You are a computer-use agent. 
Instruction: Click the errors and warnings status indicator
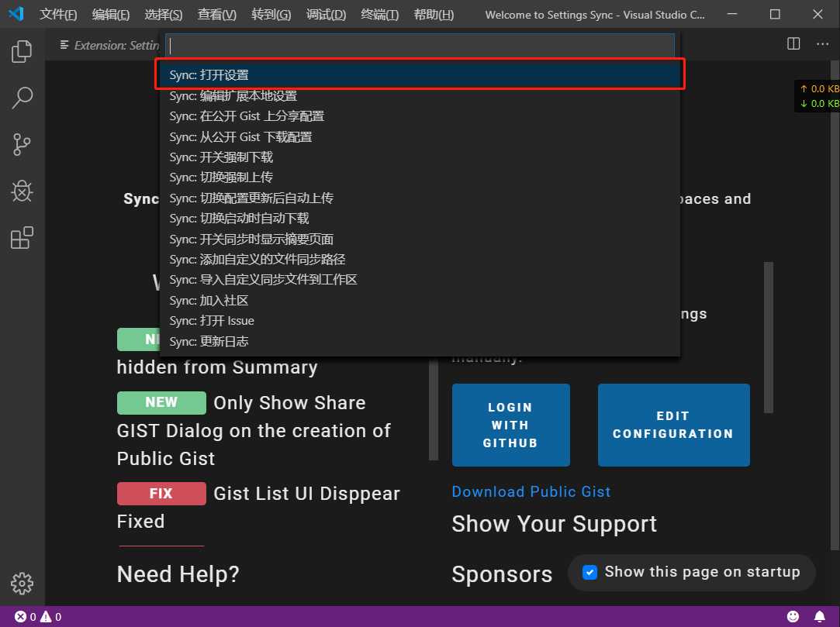[38, 617]
